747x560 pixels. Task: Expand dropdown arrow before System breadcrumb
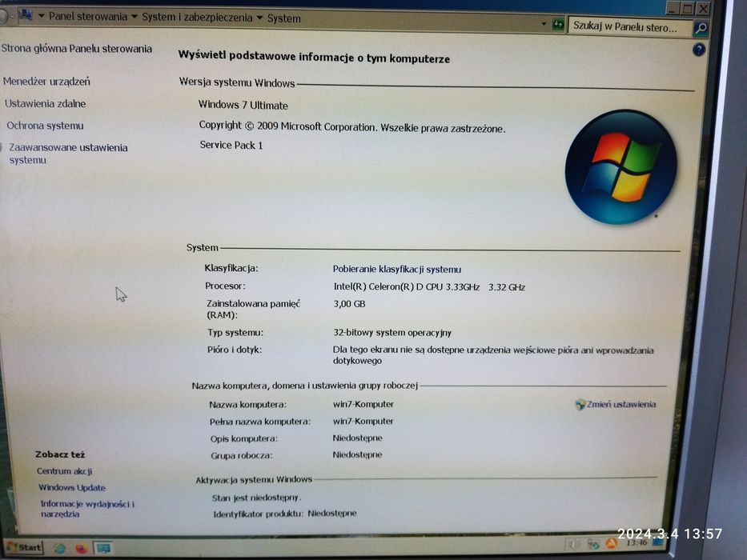[259, 18]
